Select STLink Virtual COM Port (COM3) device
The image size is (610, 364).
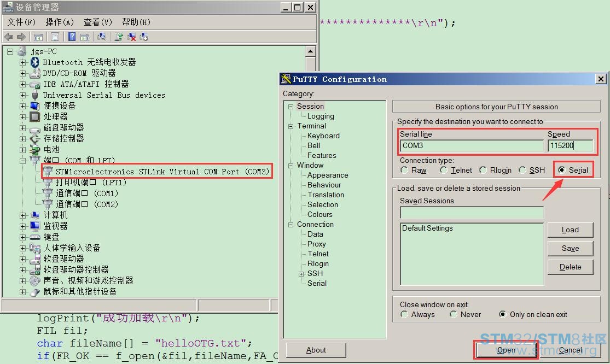[x=162, y=172]
